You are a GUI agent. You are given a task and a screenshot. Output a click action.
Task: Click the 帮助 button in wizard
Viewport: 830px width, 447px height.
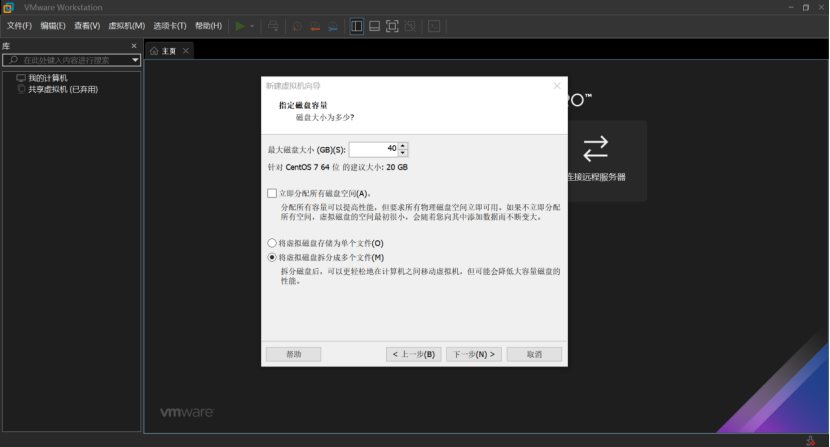pyautogui.click(x=294, y=354)
